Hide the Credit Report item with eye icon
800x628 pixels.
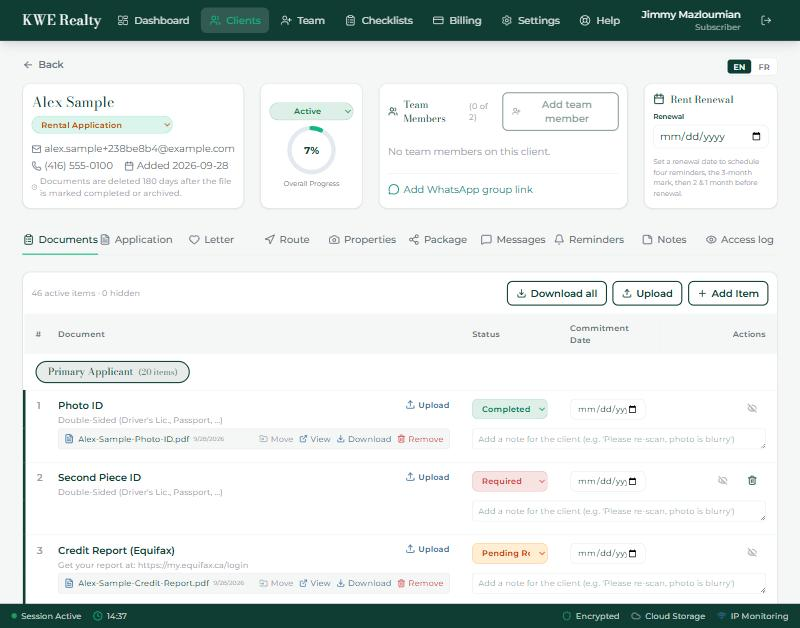752,552
